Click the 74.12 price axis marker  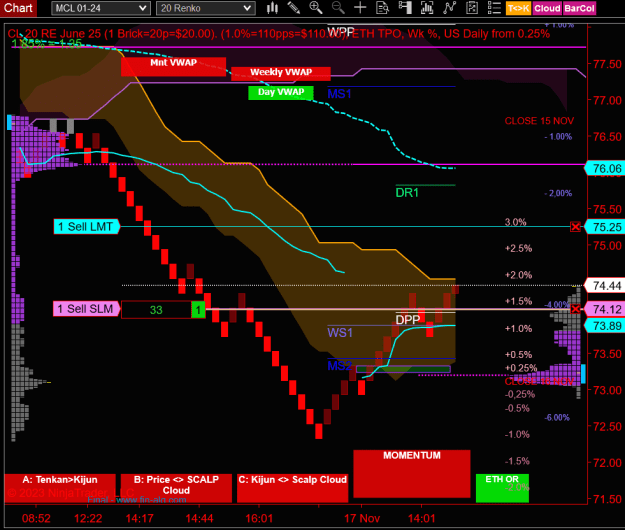click(605, 309)
